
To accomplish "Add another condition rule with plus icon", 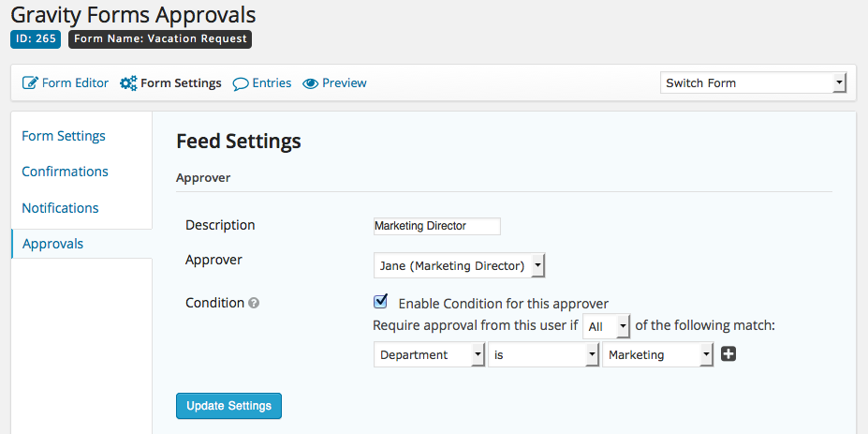I will [x=728, y=354].
